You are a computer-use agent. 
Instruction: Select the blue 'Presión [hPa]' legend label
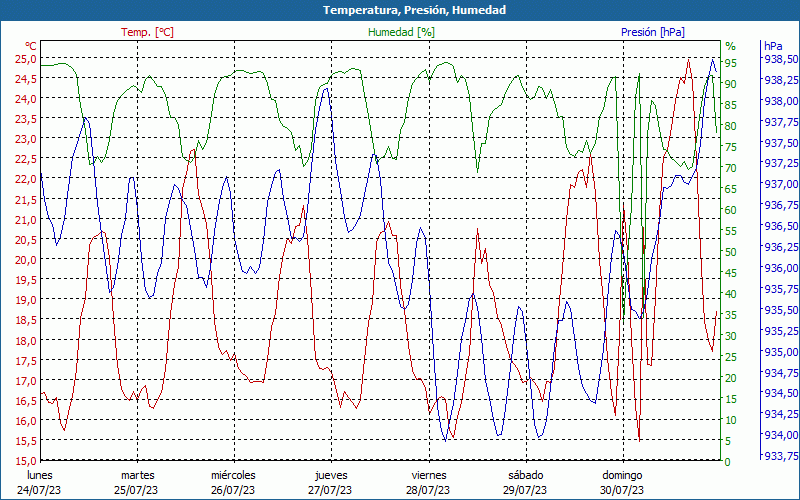[653, 32]
